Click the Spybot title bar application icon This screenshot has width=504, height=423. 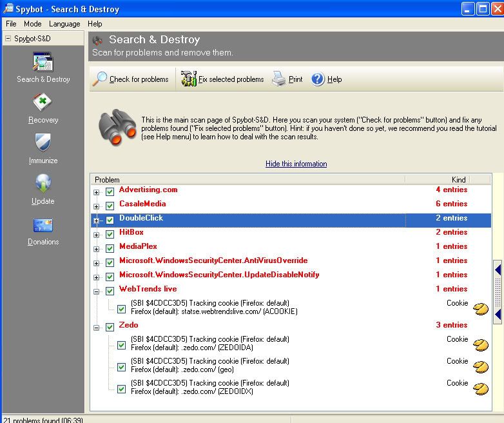coord(8,8)
